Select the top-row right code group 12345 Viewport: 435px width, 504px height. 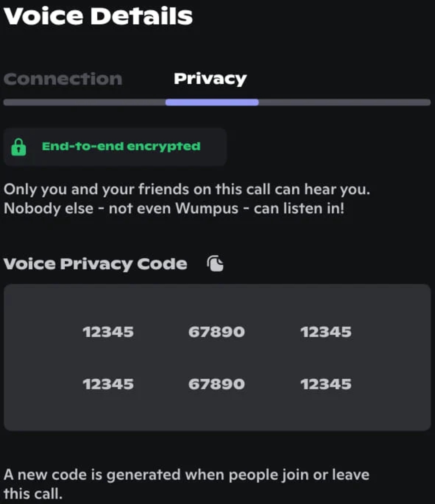326,332
